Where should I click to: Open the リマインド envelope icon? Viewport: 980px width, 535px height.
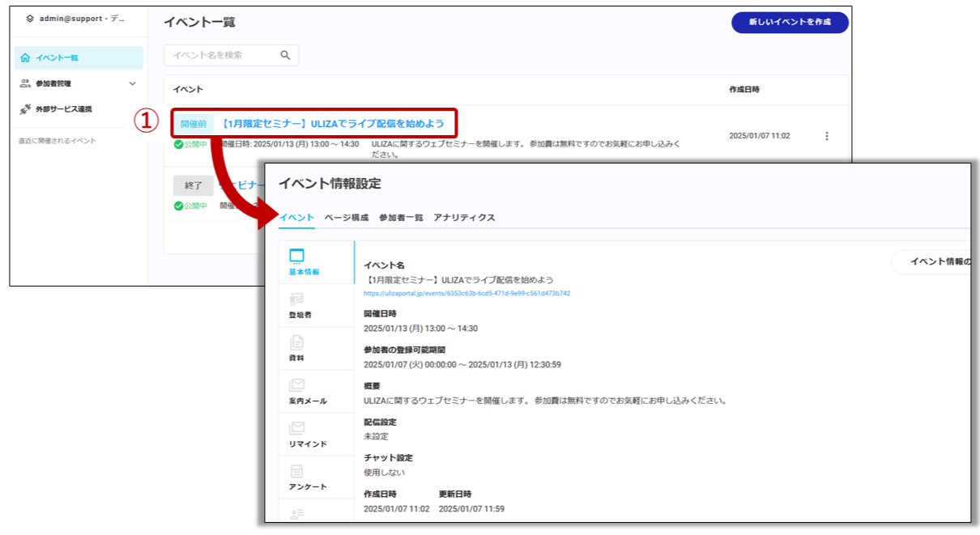[297, 428]
